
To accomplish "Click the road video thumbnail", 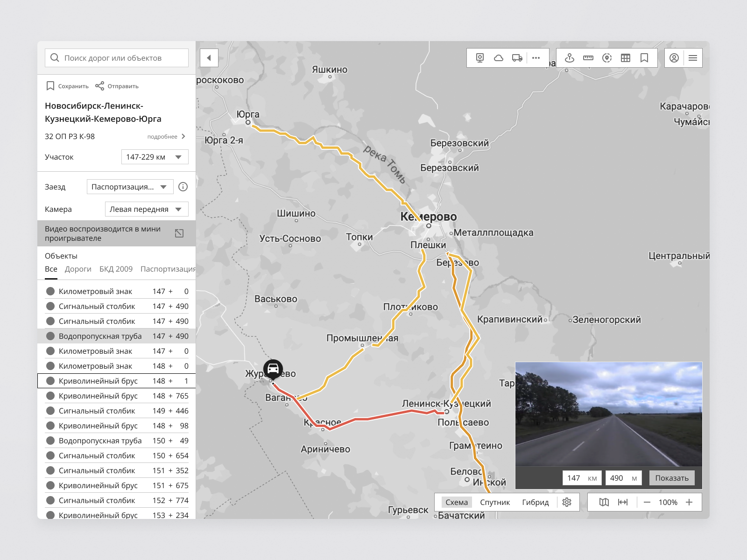I will point(609,414).
